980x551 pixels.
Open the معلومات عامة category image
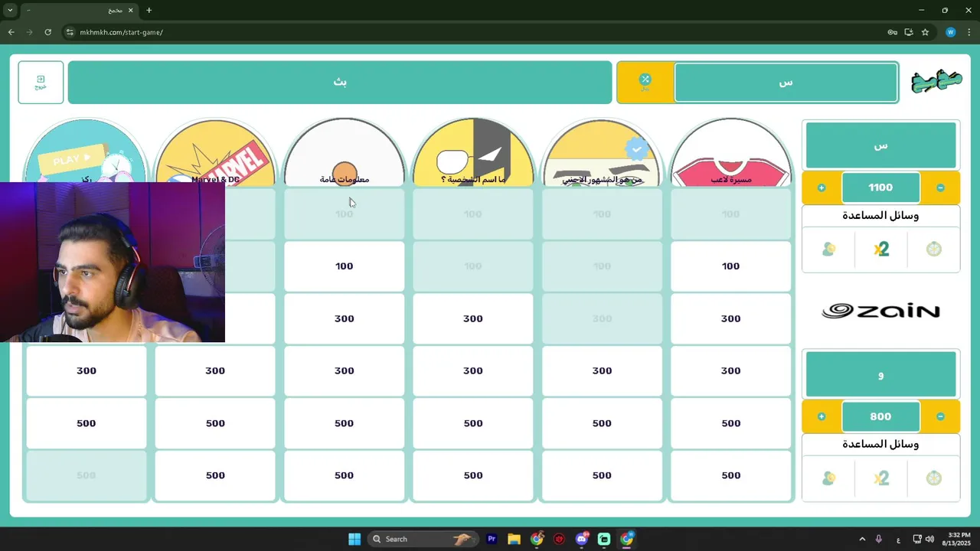click(x=344, y=152)
